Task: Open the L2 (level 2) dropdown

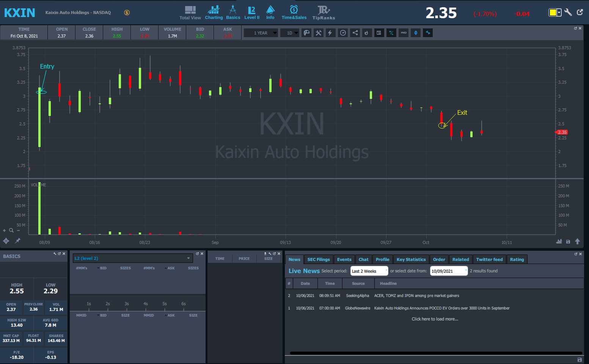Action: (x=133, y=258)
